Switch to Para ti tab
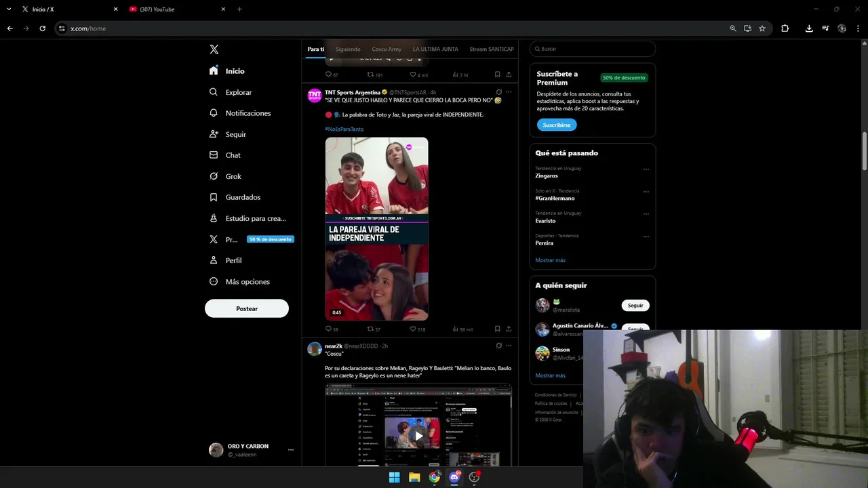868x488 pixels. (315, 49)
